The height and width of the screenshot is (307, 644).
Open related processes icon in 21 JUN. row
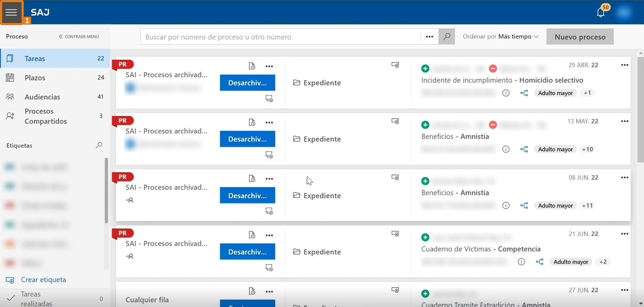tap(539, 262)
